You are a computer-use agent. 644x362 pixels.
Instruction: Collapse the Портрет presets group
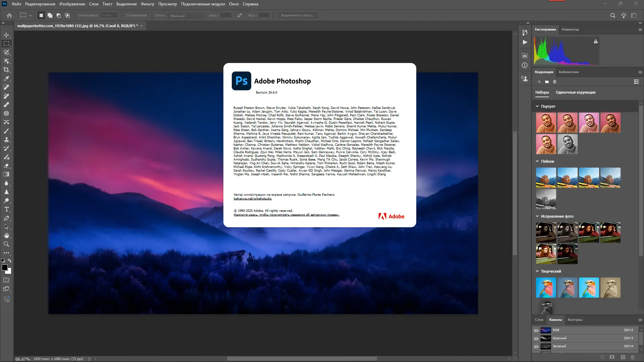point(537,106)
